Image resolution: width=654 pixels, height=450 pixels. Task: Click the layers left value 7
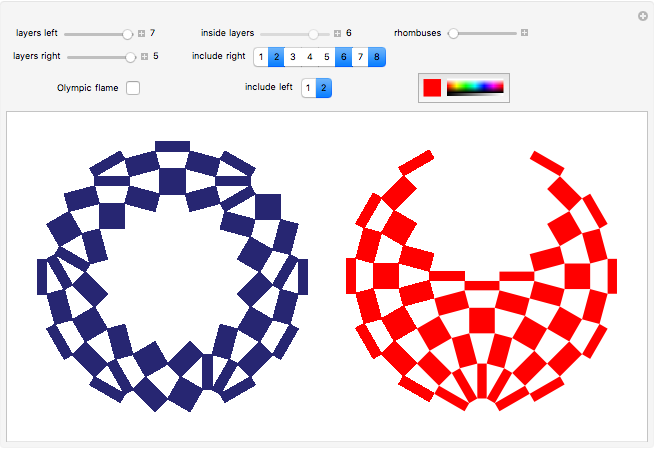coord(153,33)
